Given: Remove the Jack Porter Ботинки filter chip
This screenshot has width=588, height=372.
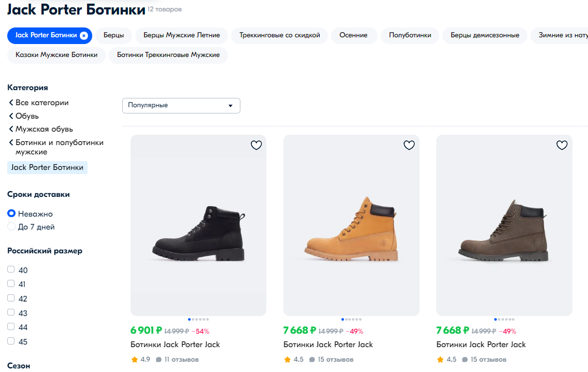Looking at the screenshot, I should point(84,36).
